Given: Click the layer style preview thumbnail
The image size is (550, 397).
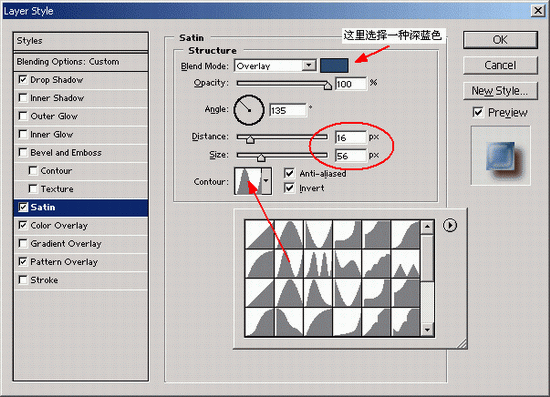Looking at the screenshot, I should [x=501, y=156].
